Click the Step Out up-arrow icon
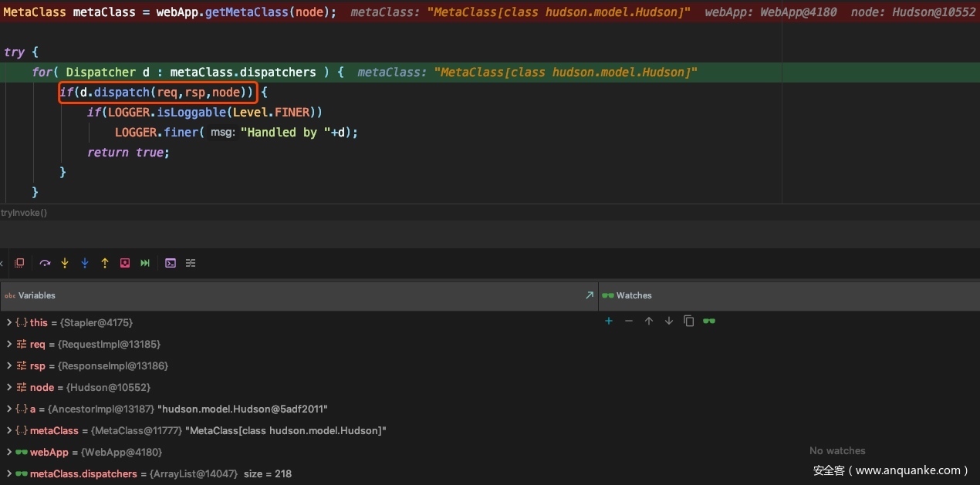The height and width of the screenshot is (485, 980). coord(105,263)
